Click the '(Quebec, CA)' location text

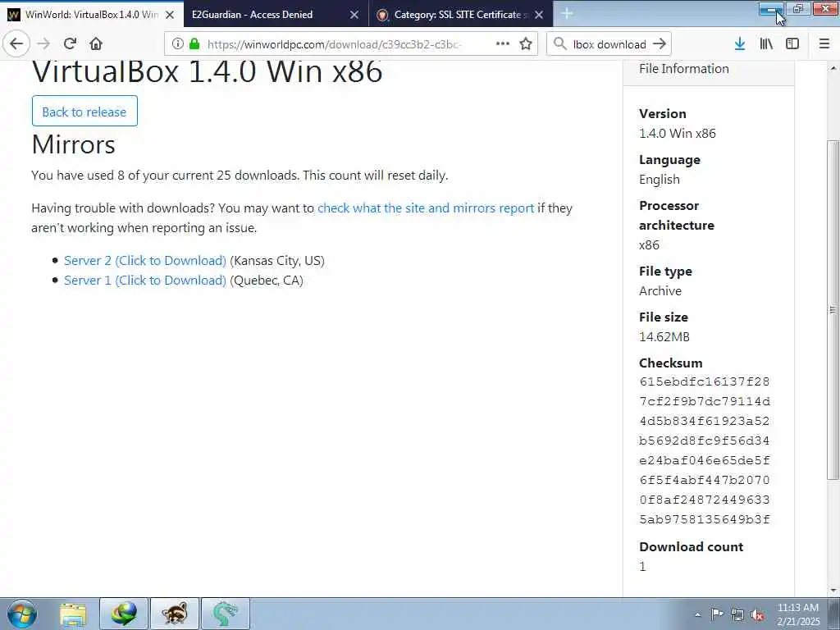[x=267, y=281]
